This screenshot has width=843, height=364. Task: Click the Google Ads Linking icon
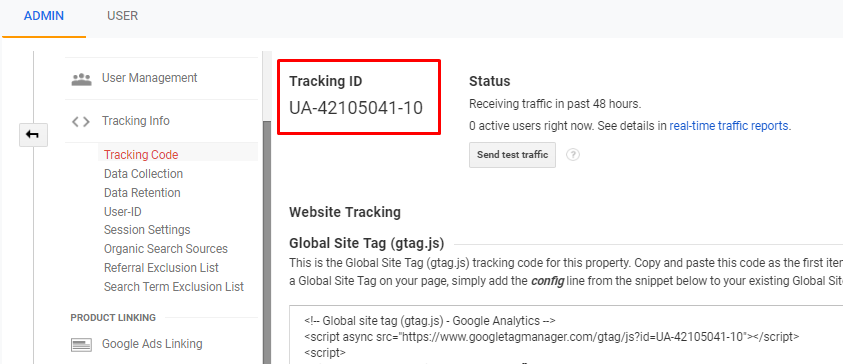click(x=81, y=345)
